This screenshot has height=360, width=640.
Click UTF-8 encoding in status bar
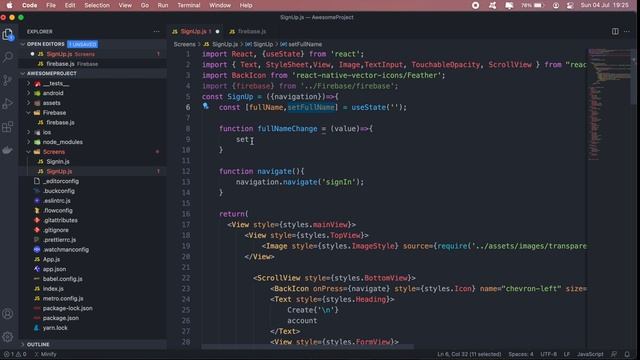click(549, 354)
